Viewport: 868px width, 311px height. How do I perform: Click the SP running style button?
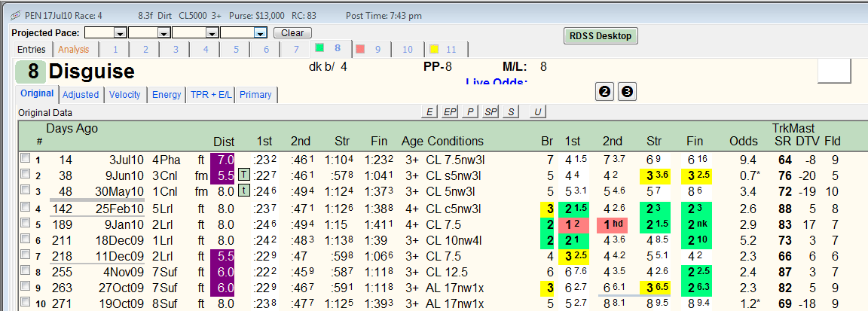tap(491, 111)
